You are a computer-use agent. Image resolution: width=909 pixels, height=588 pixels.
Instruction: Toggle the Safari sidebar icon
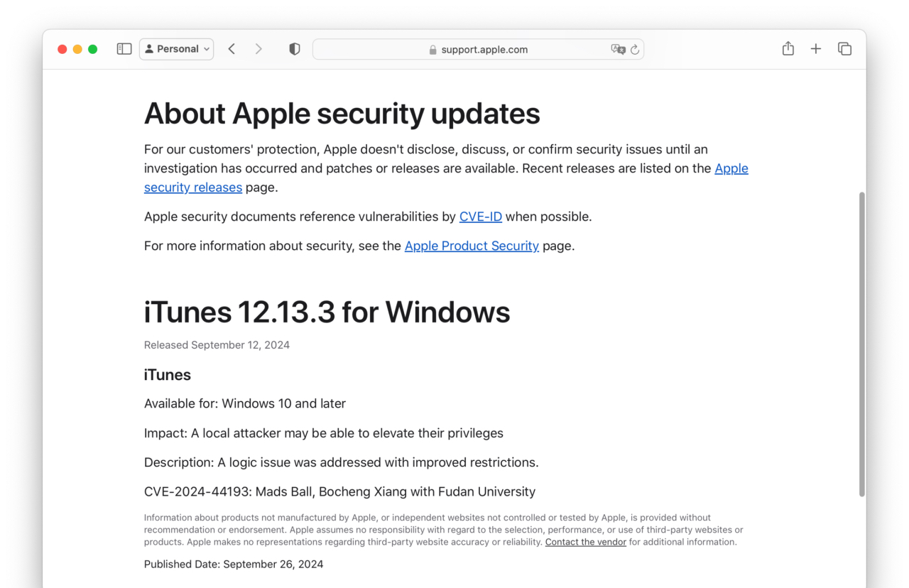click(x=124, y=49)
